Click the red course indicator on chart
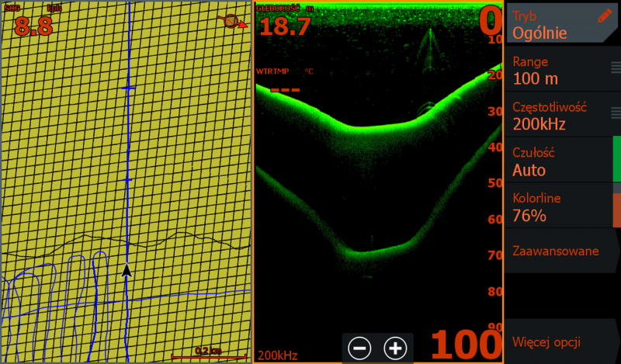This screenshot has width=621, height=364. coord(233,21)
